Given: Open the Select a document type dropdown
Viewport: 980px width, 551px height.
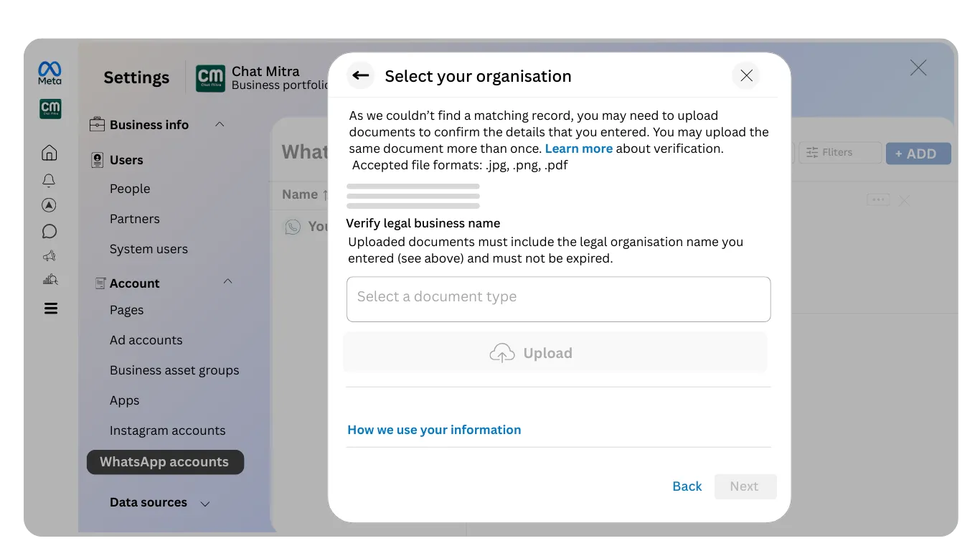Looking at the screenshot, I should coord(558,299).
